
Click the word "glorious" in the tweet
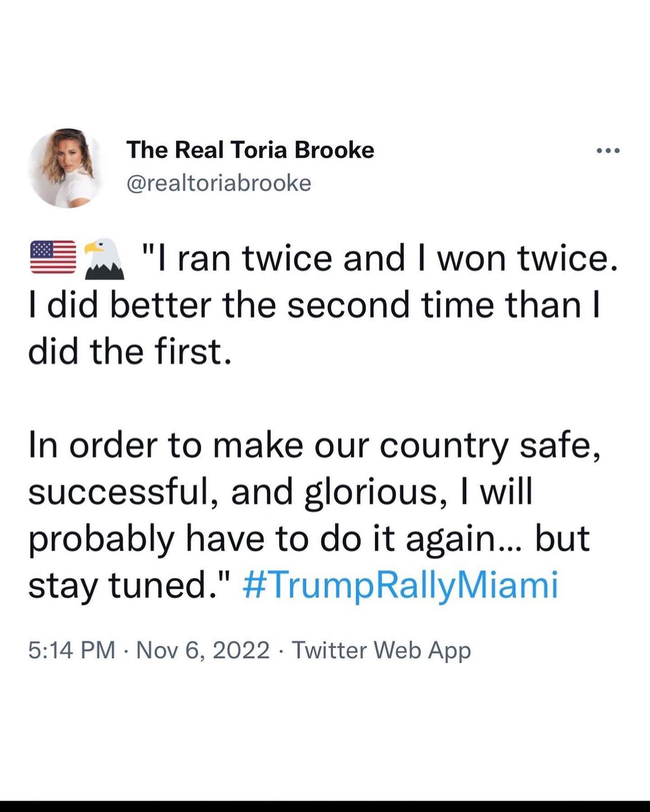371,493
